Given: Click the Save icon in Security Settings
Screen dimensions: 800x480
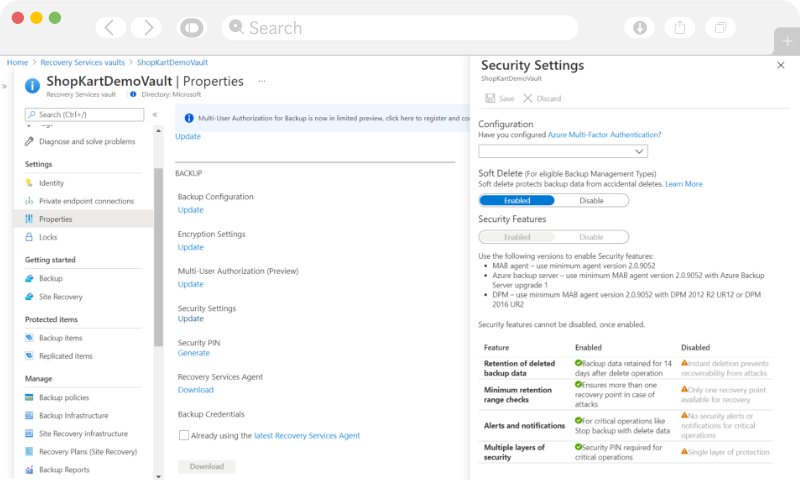Looking at the screenshot, I should pyautogui.click(x=490, y=99).
